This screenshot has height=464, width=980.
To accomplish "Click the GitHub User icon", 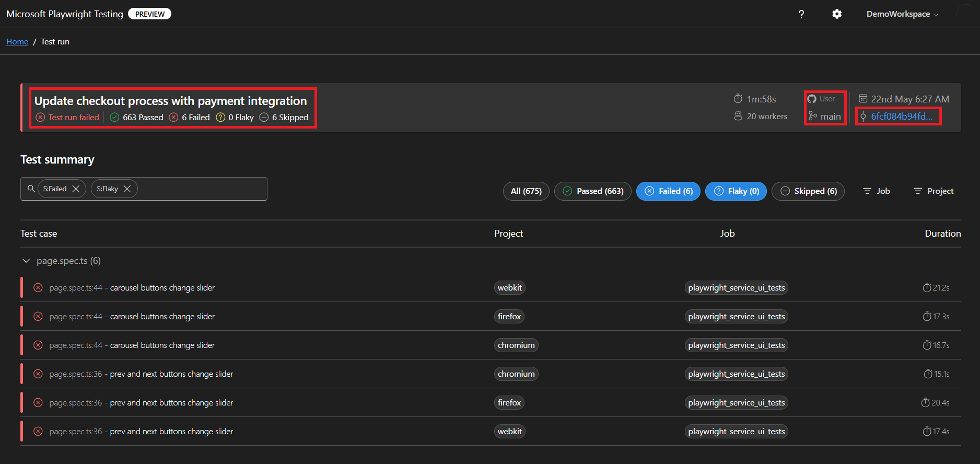I will (812, 99).
